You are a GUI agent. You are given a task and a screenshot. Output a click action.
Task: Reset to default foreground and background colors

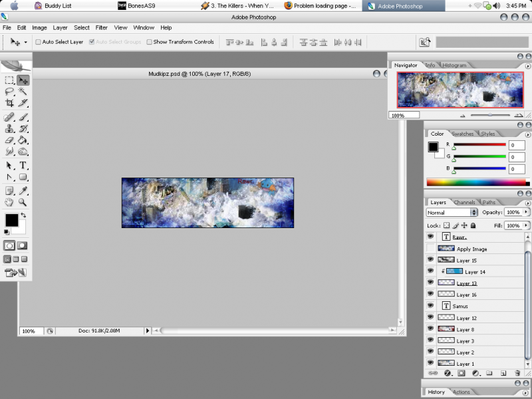click(x=7, y=232)
